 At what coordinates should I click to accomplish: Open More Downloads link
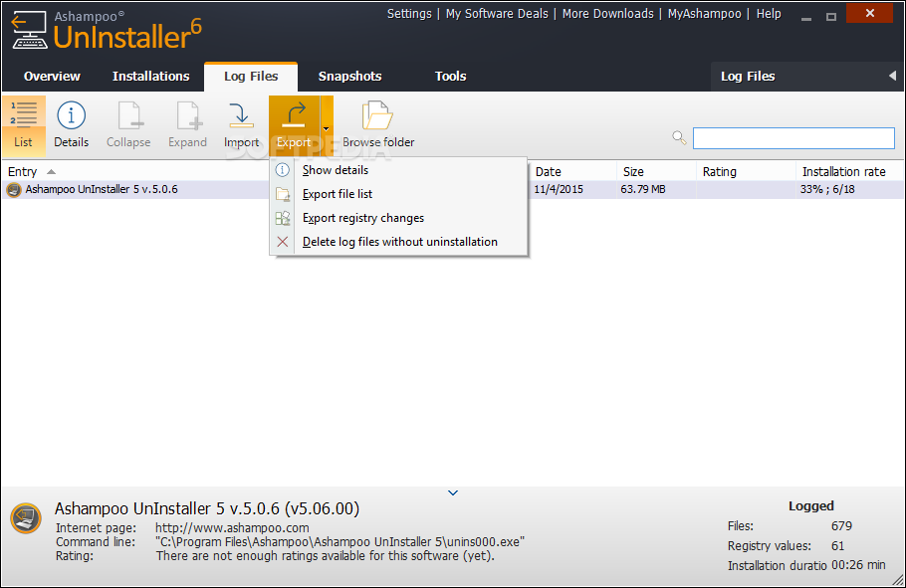click(x=608, y=14)
